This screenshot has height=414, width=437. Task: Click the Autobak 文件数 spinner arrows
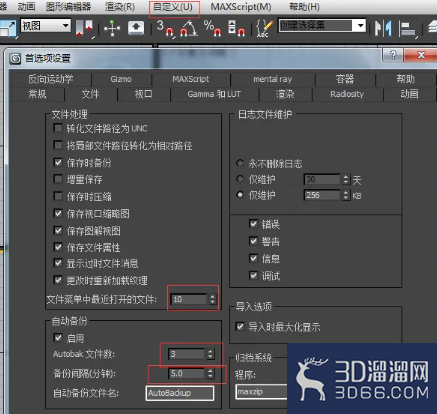click(x=210, y=354)
